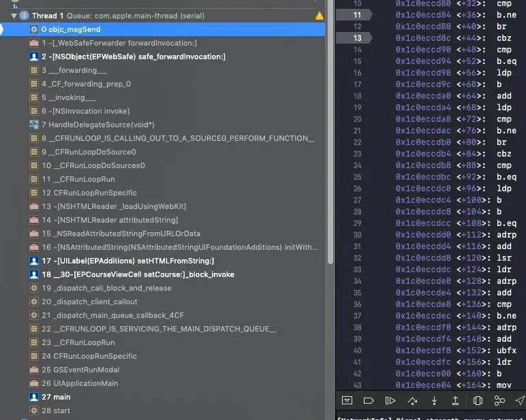Click the ubfx instruction on line 40

[506, 351]
